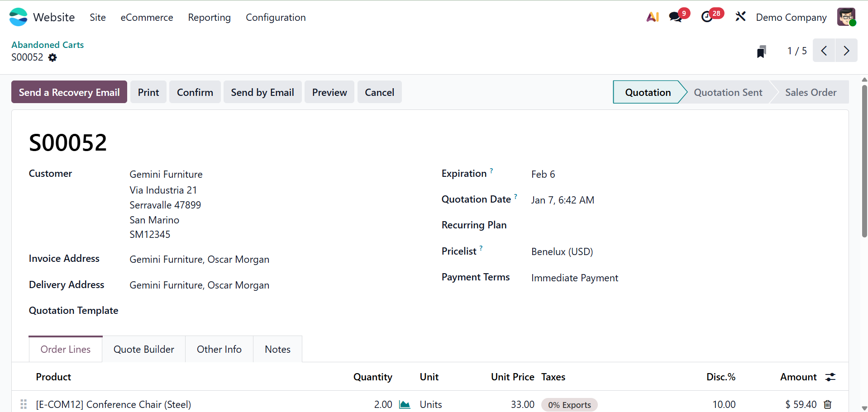Viewport: 868px width, 412px height.
Task: Open the conversations messages icon
Action: [675, 17]
